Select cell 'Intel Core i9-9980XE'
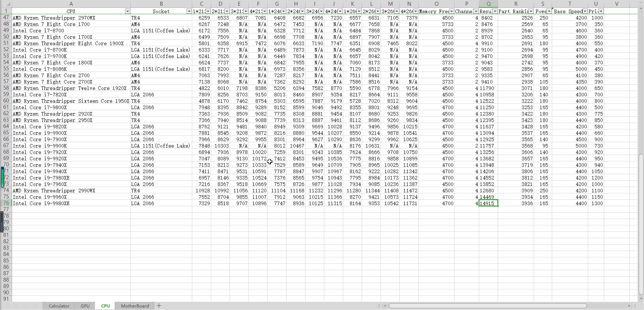This screenshot has height=310, width=644. coord(71,203)
